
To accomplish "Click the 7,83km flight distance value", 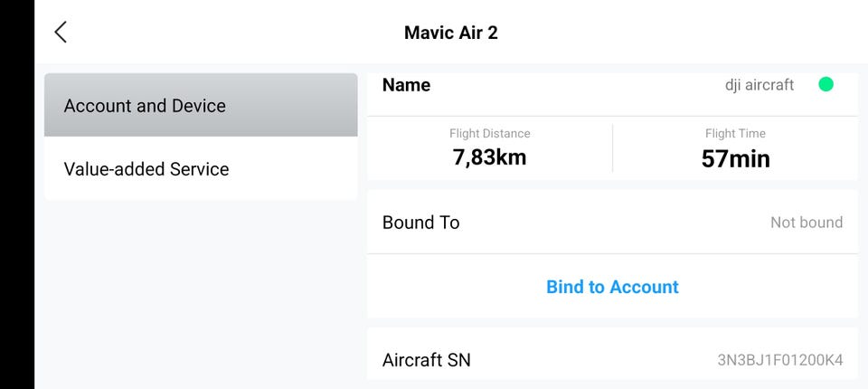I will point(489,158).
